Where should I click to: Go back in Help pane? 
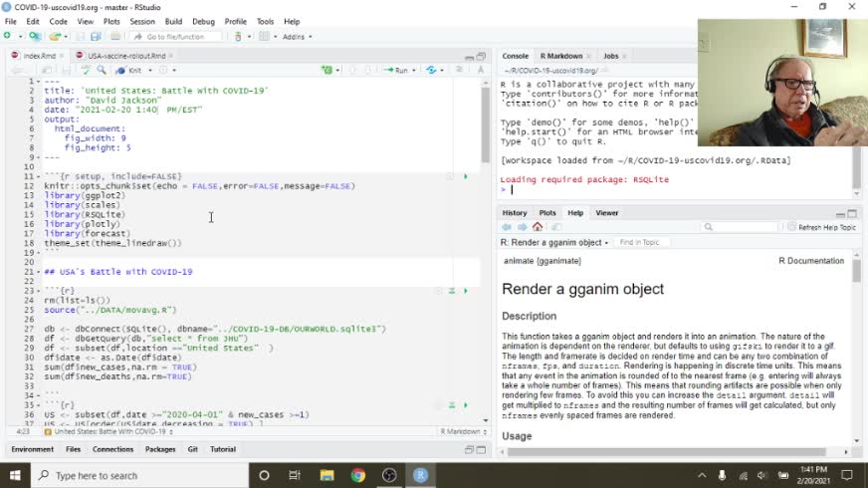coord(507,227)
